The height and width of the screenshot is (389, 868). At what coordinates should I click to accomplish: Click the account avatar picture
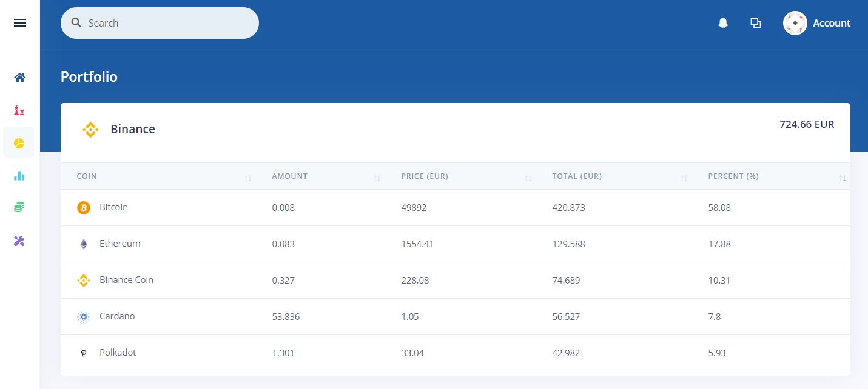pos(795,23)
